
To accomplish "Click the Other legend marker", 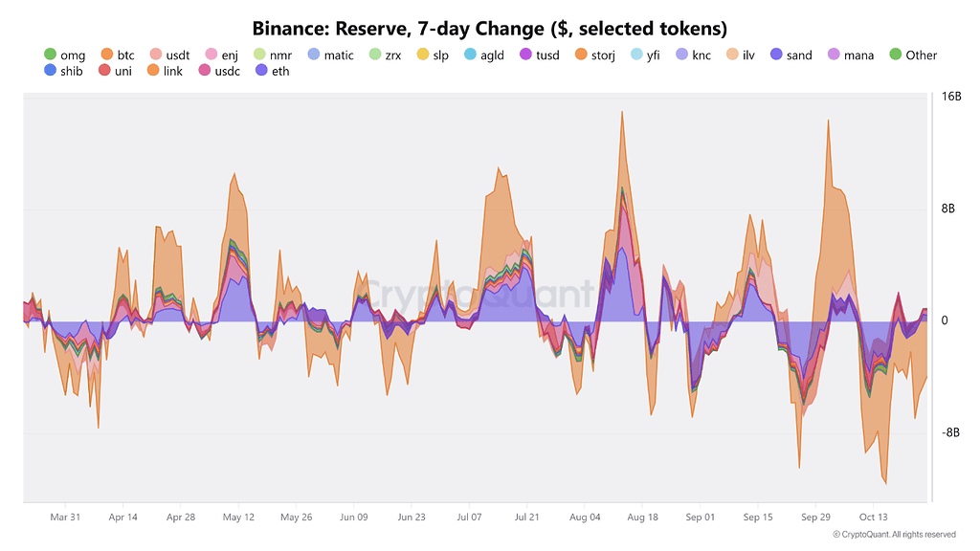I will (x=896, y=55).
